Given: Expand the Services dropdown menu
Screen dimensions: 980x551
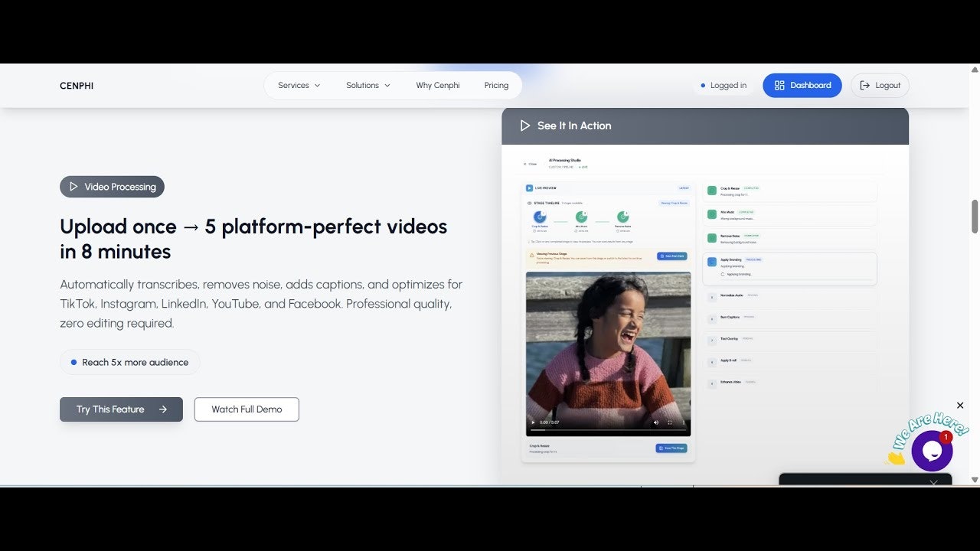Looking at the screenshot, I should click(x=299, y=86).
